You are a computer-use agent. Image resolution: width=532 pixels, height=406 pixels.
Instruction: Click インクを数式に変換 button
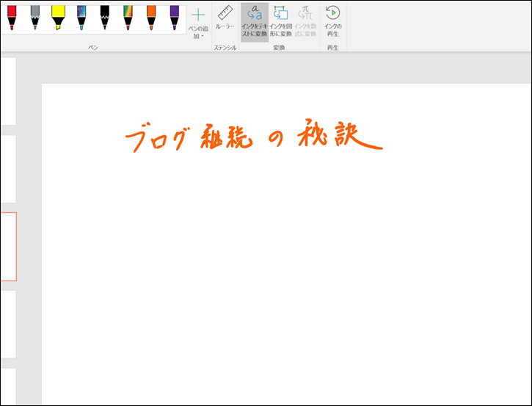click(305, 22)
